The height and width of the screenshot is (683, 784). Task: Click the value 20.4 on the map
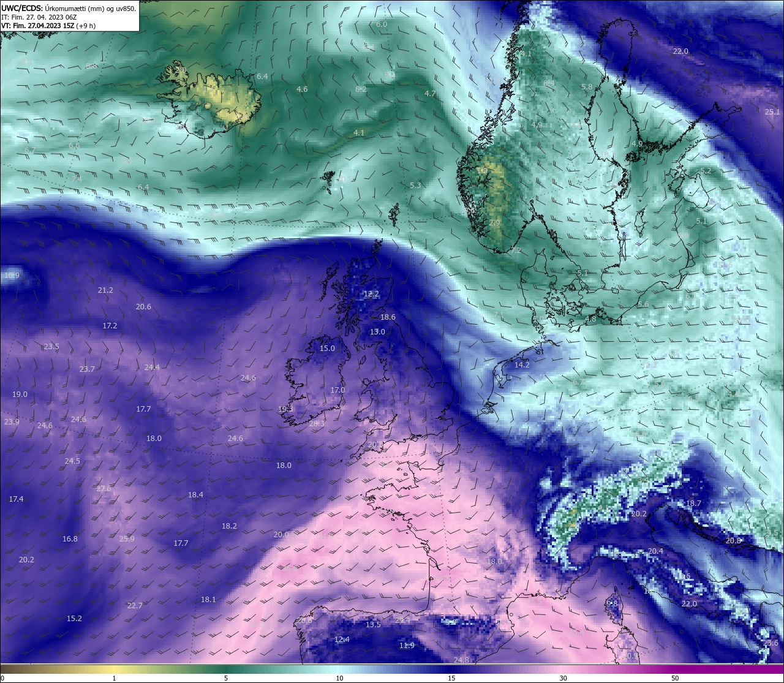[655, 551]
